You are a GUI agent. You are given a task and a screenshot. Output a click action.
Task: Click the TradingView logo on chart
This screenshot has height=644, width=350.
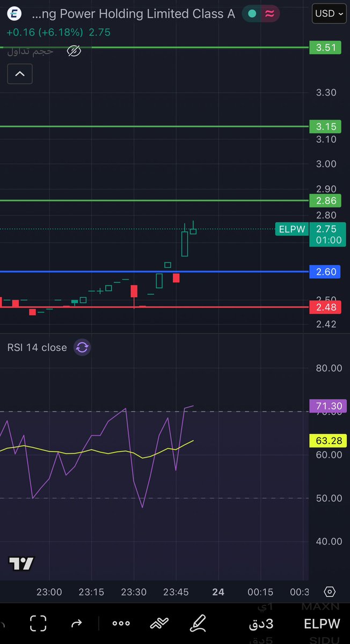coord(21,563)
